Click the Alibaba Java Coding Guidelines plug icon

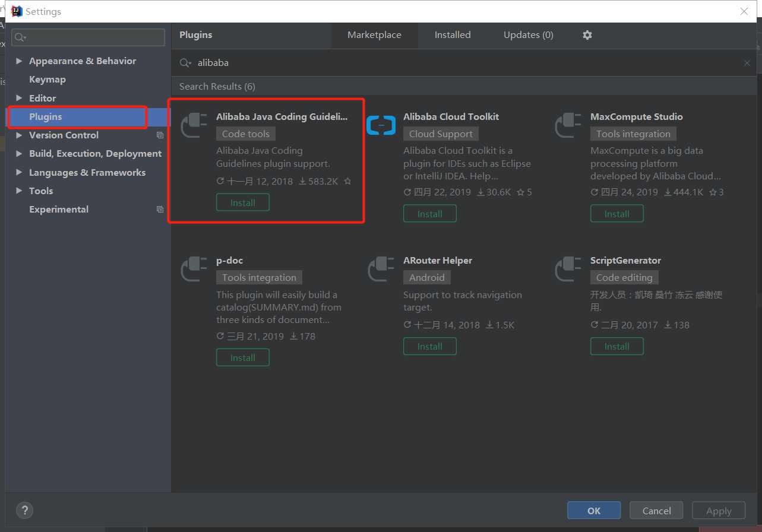[x=194, y=125]
